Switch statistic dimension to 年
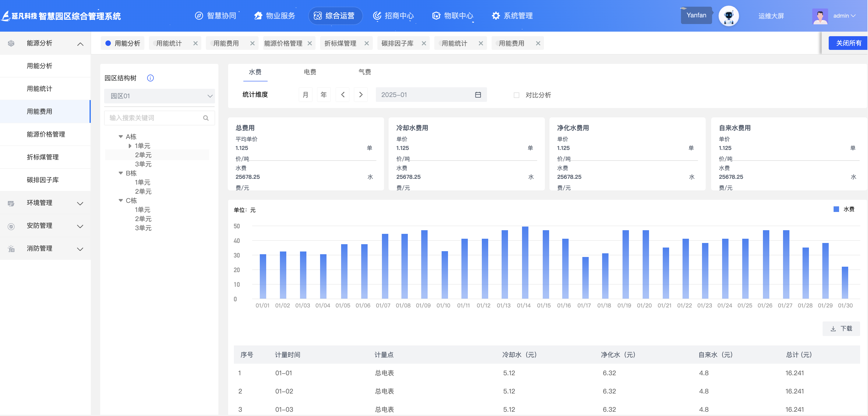Image resolution: width=868 pixels, height=416 pixels. (323, 95)
